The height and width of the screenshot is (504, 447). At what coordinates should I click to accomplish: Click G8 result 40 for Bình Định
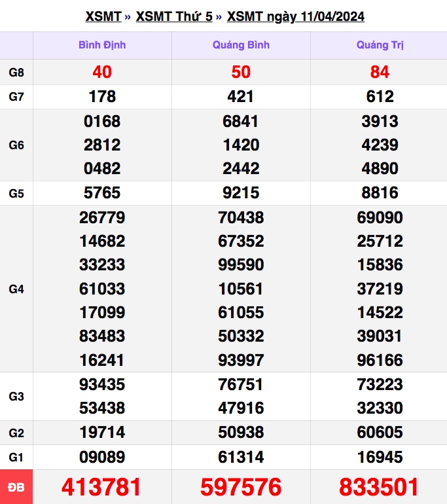click(x=102, y=72)
